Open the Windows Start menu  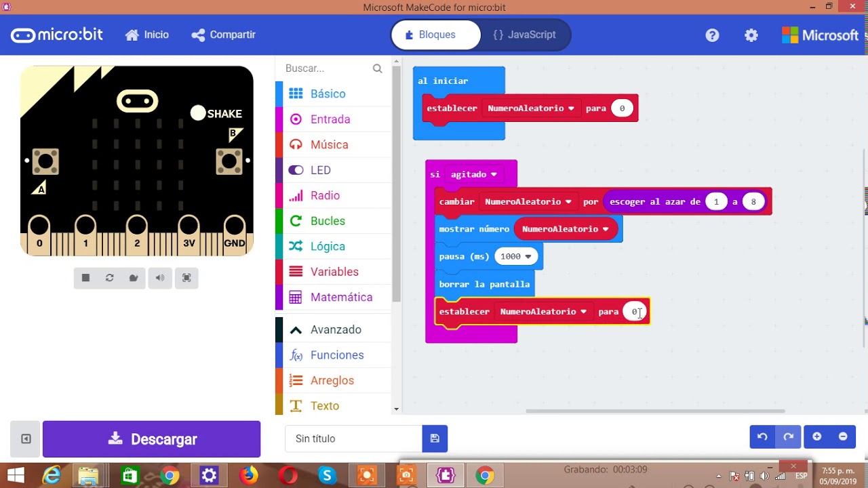pos(15,476)
